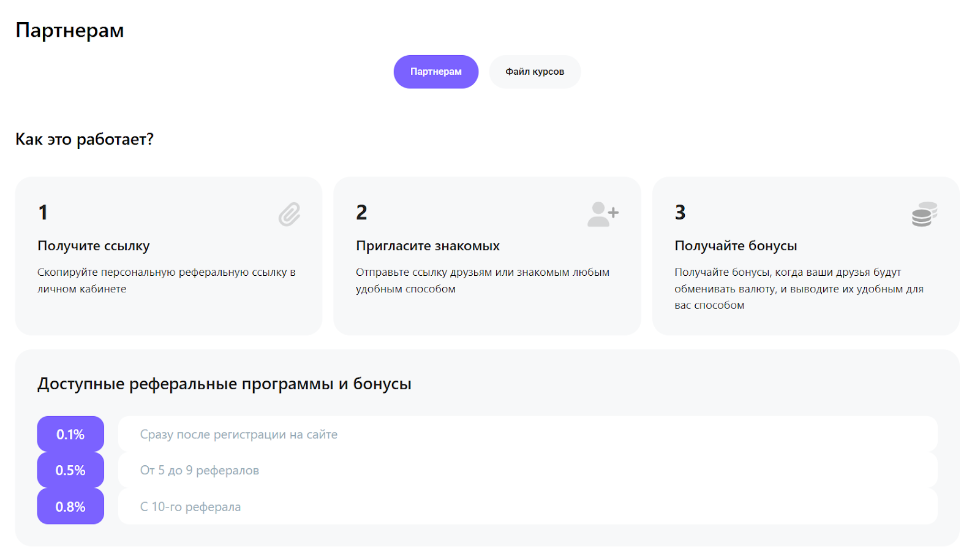Image resolution: width=980 pixels, height=551 pixels.
Task: Click the Получите ссылку card title
Action: click(94, 246)
